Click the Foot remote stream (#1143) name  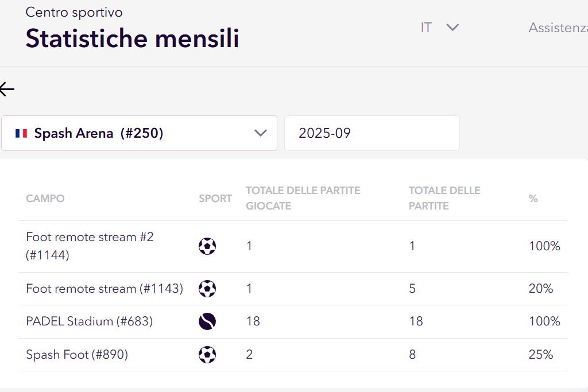point(105,288)
